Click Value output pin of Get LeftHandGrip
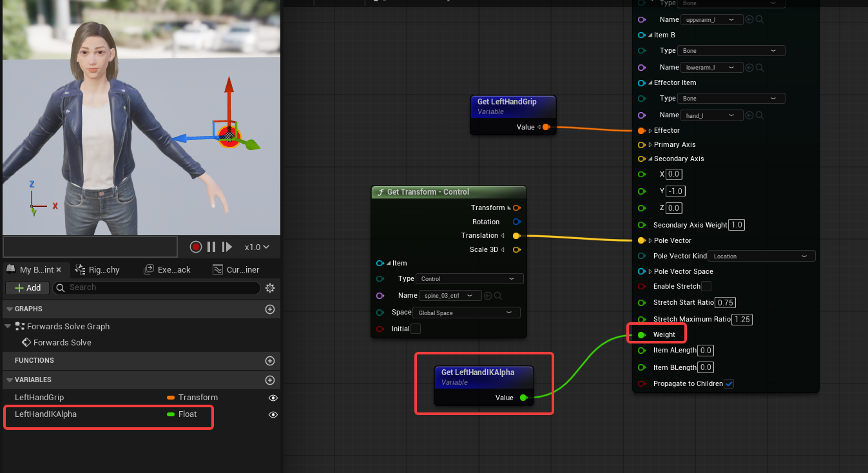Screen dimensions: 868x473 546,127
